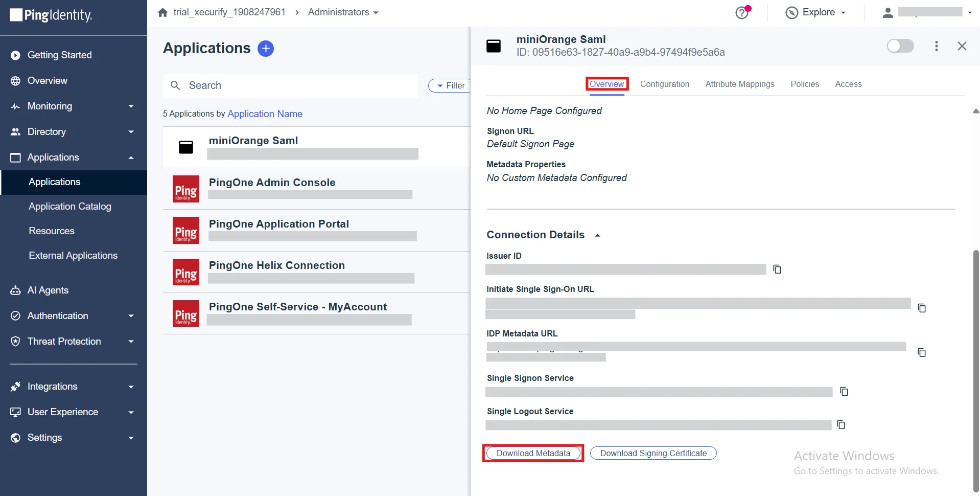980x496 pixels.
Task: Click the Getting Started play icon
Action: pyautogui.click(x=16, y=55)
